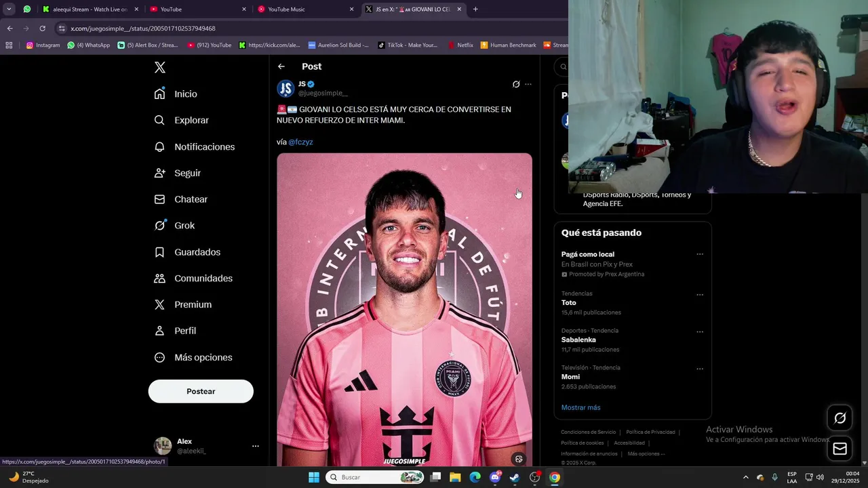
Task: Click Mostrar más link
Action: [580, 407]
